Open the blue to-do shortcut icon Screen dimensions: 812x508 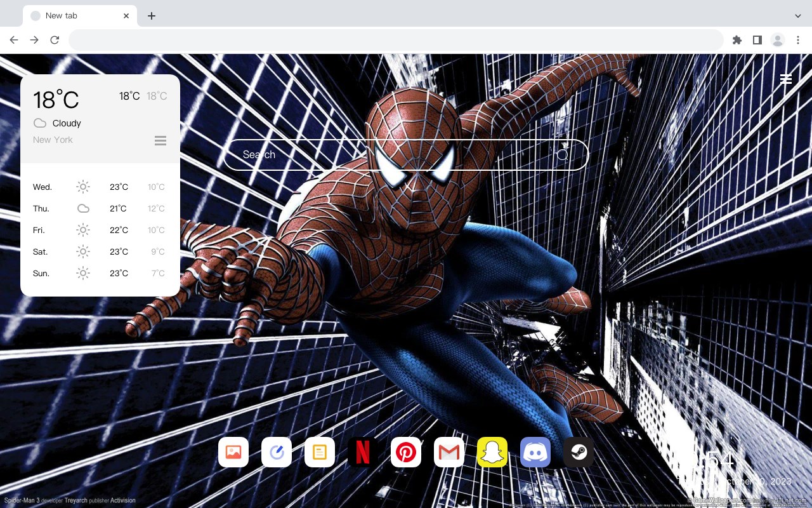pos(277,452)
